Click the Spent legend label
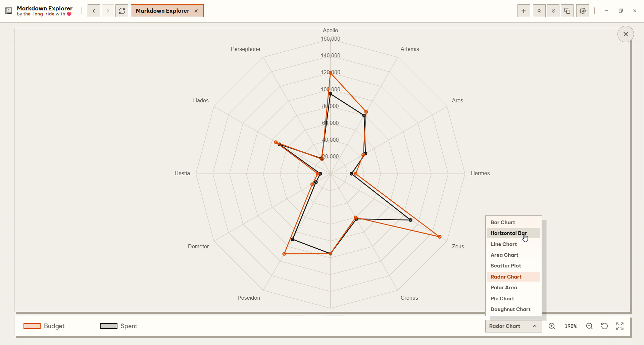 coord(129,326)
